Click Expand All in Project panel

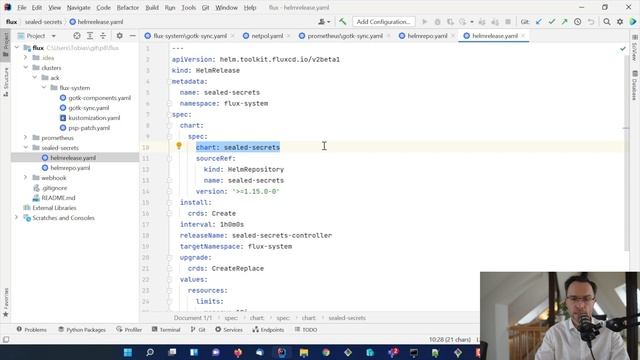(x=90, y=36)
